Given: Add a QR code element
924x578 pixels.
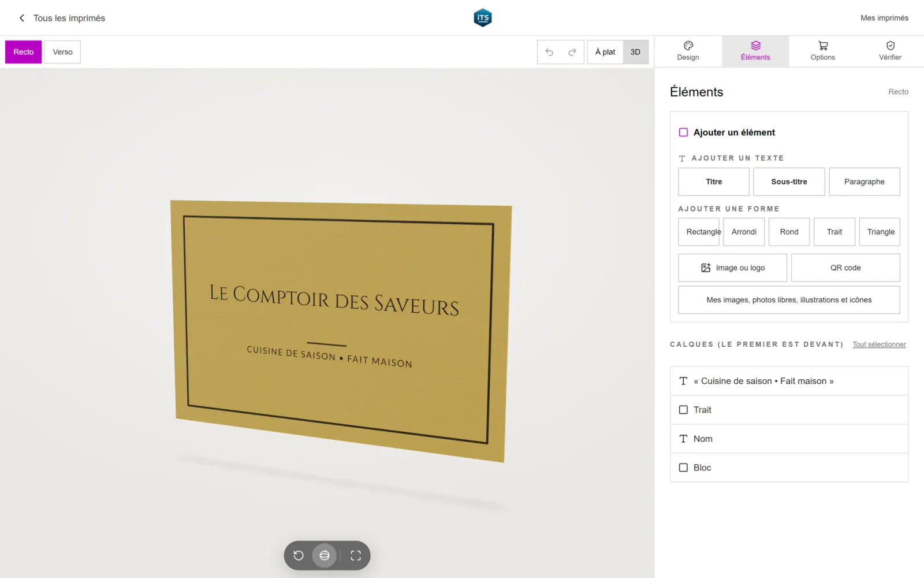Looking at the screenshot, I should pyautogui.click(x=845, y=268).
